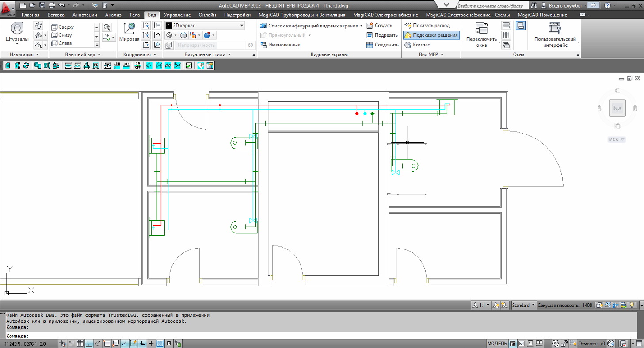
Task: Click the workspace switching gear icon
Action: pos(556,344)
